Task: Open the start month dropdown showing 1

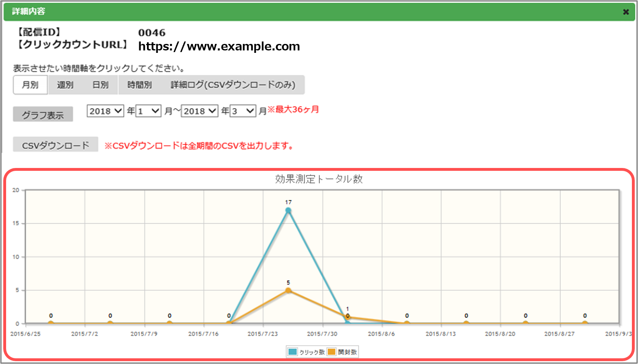Action: 149,111
